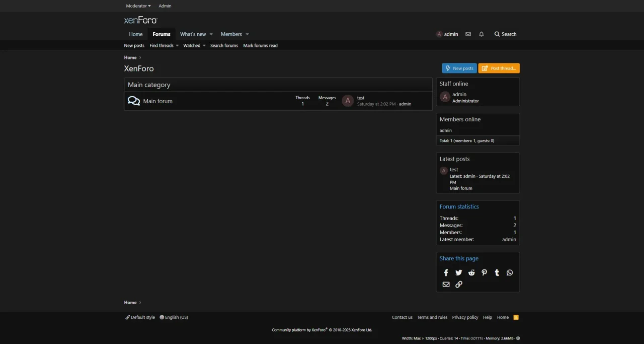Viewport: 644px width, 344px height.
Task: Expand the Moderator dropdown menu
Action: 138,6
